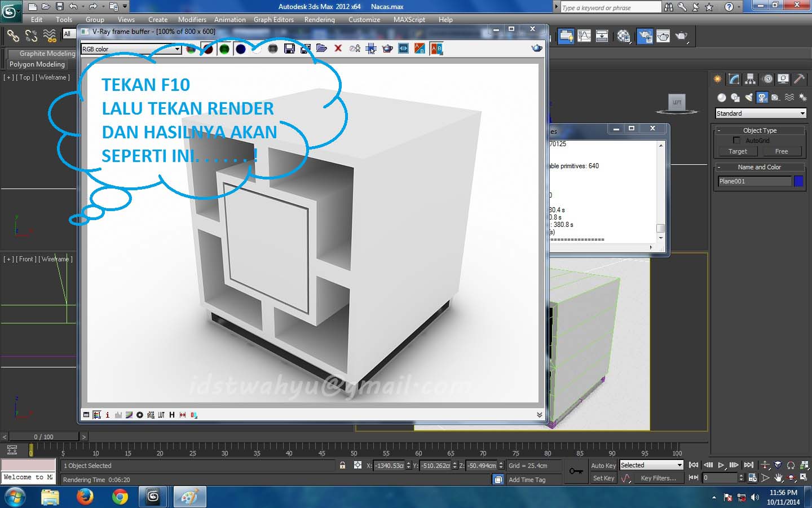Open the MAXScript menu

pos(409,20)
